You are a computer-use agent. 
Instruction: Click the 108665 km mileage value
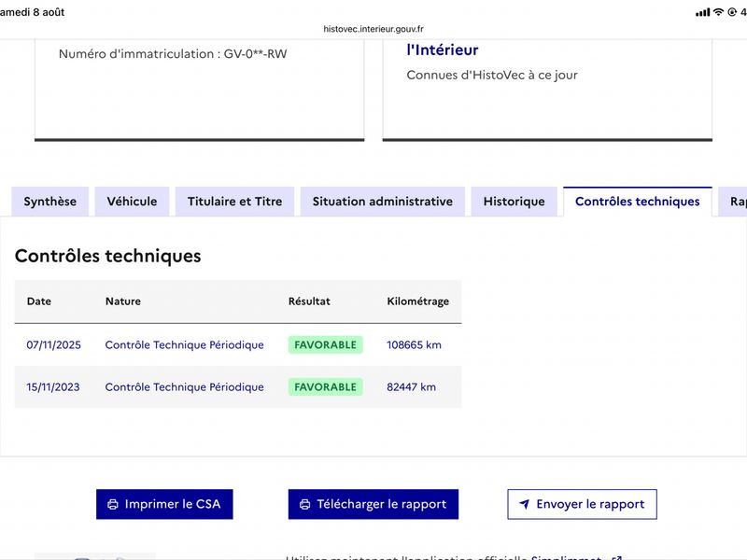click(414, 344)
